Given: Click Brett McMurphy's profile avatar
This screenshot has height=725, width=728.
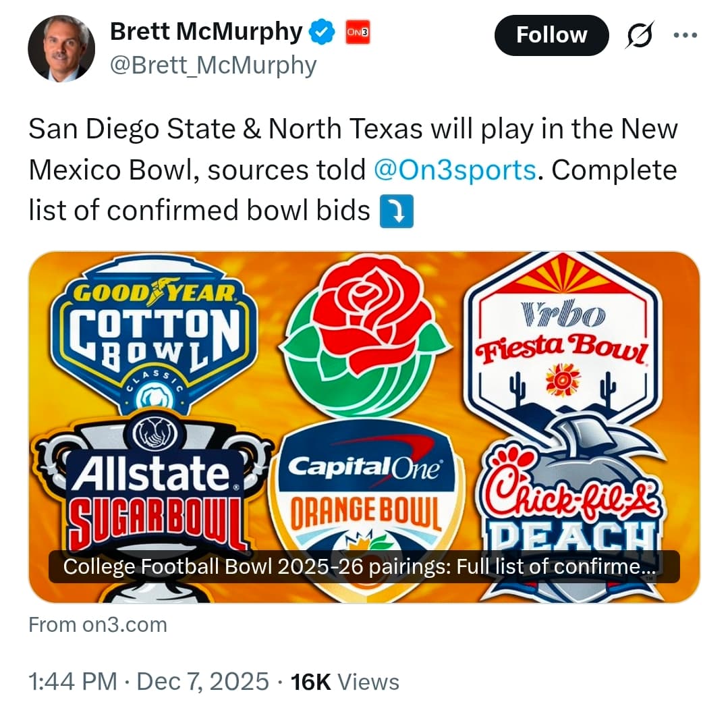Looking at the screenshot, I should 61,49.
